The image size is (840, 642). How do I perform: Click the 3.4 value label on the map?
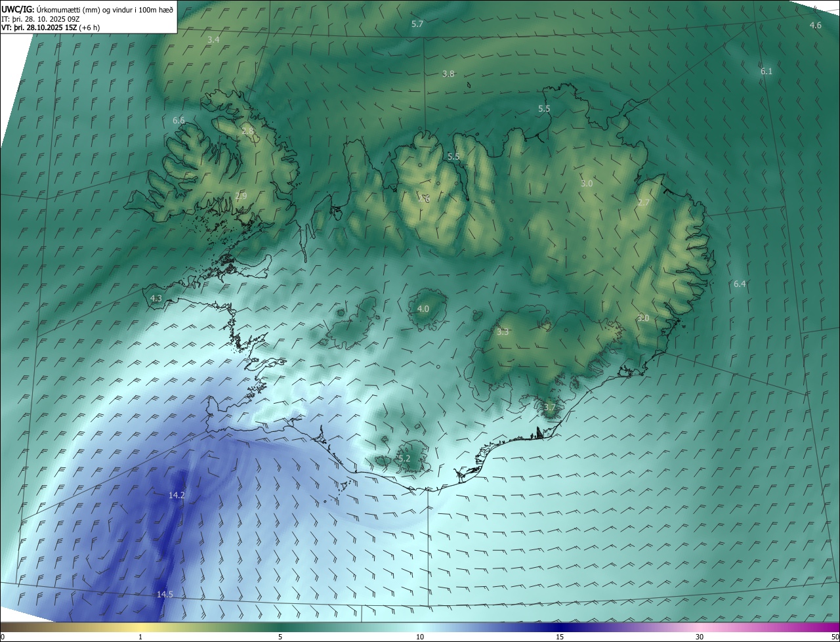pyautogui.click(x=213, y=40)
